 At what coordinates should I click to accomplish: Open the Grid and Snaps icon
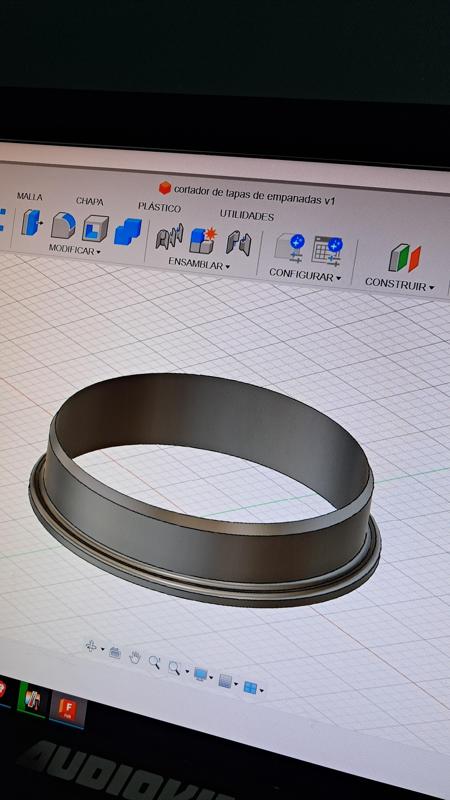pyautogui.click(x=225, y=681)
